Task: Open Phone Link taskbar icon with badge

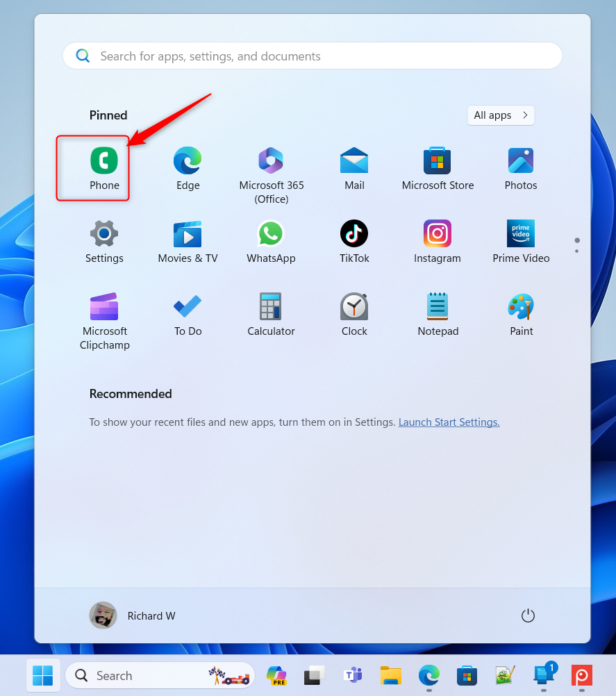Action: [544, 674]
